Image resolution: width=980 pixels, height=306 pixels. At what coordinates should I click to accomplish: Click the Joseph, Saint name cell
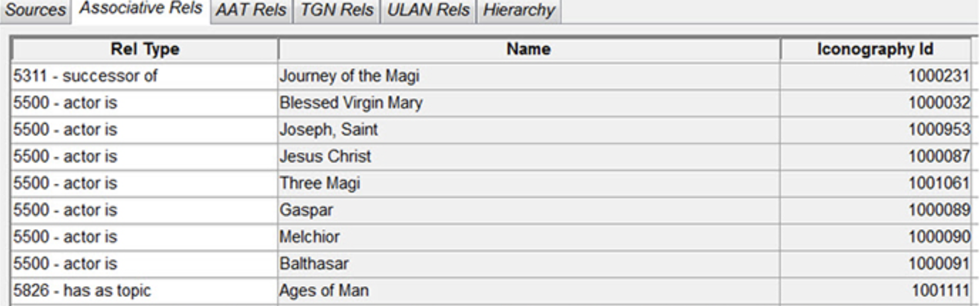pos(329,129)
